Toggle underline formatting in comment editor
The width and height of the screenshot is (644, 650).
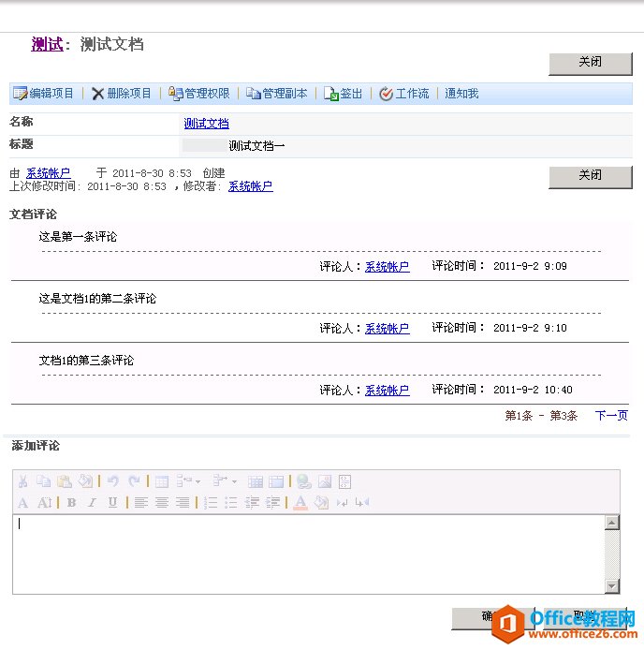(112, 503)
